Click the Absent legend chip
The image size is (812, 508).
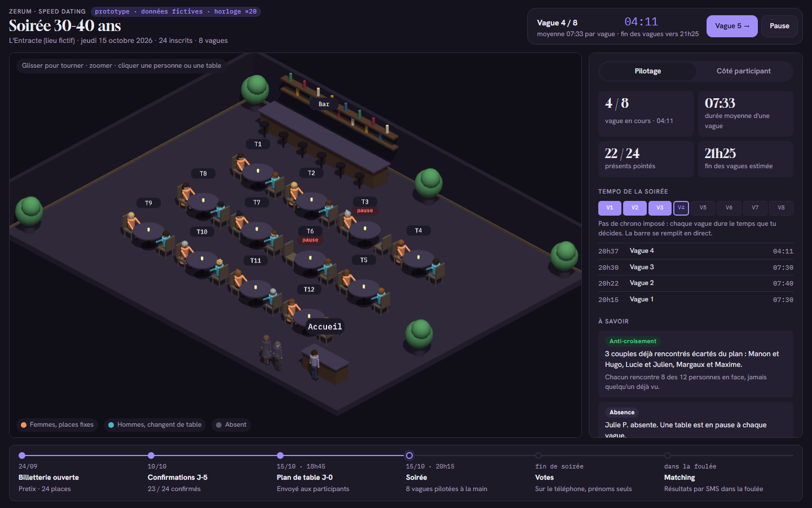[x=232, y=425]
